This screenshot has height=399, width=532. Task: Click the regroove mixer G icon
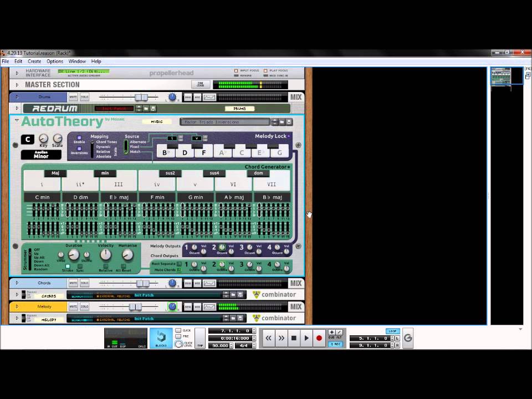(408, 338)
